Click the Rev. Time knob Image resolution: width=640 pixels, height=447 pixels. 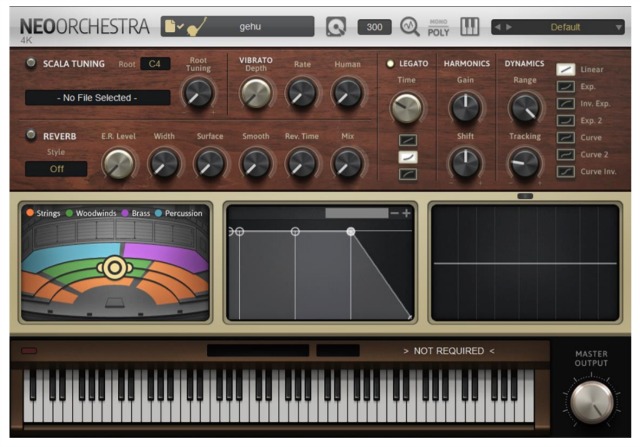coord(302,164)
